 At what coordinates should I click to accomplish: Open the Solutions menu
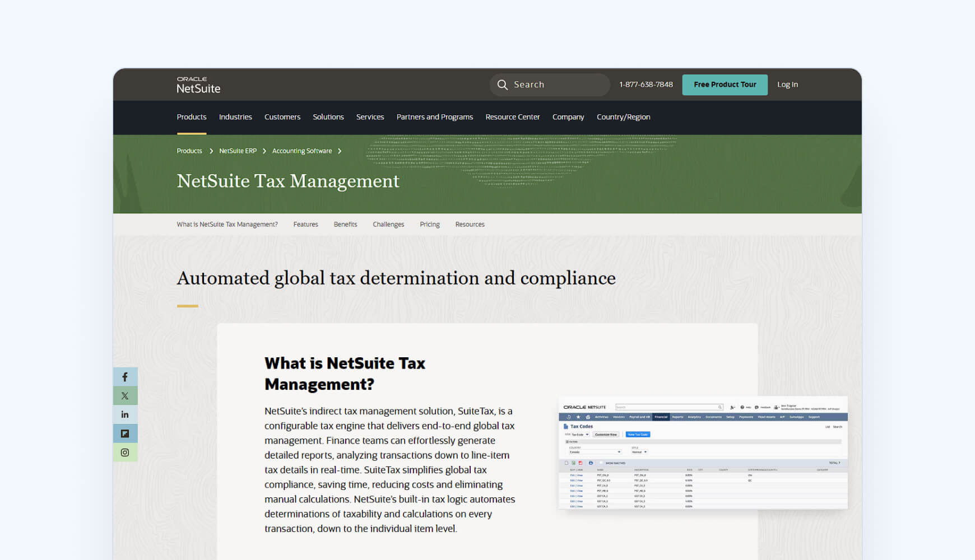click(x=328, y=117)
